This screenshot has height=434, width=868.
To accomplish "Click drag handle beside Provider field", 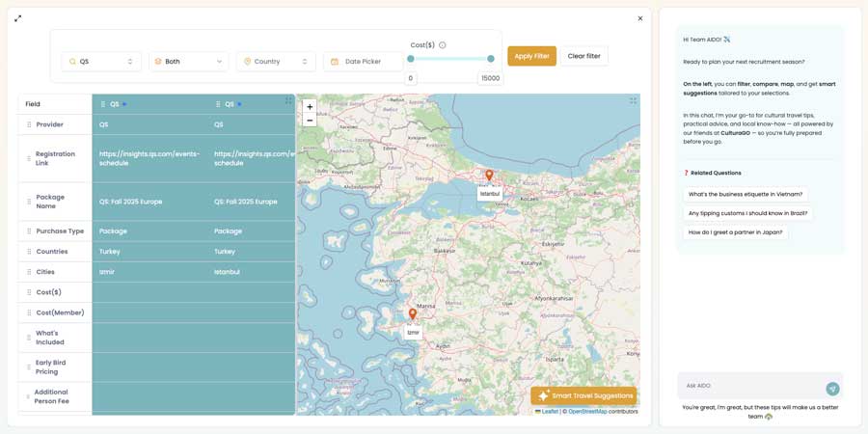I will (x=29, y=124).
